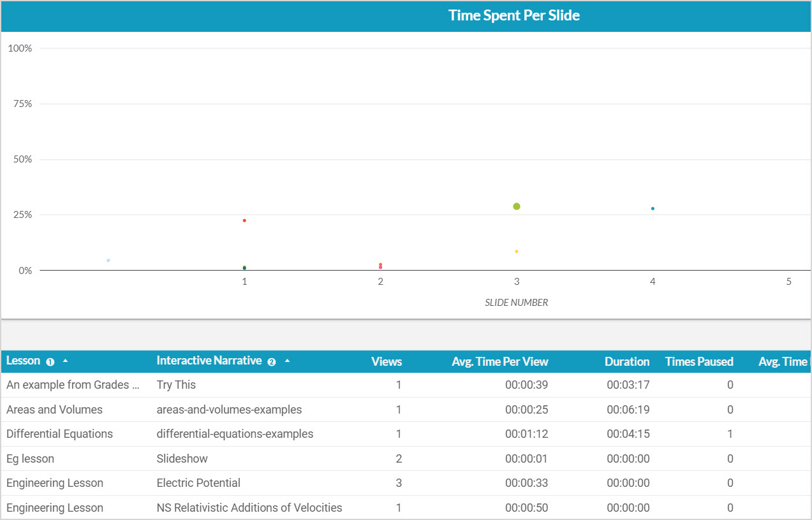Toggle the sort arrow next to Lesson
This screenshot has width=812, height=520.
pos(65,361)
